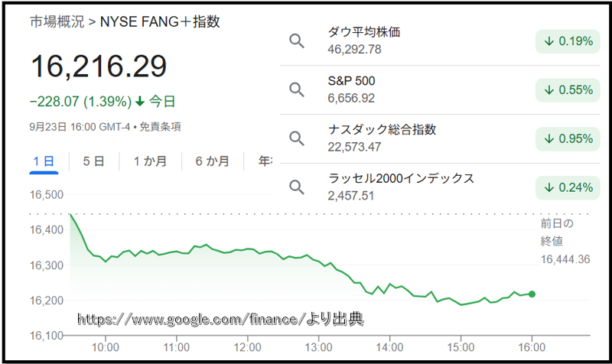Open the ラッセル2000インデックス index entry
612x364 pixels.
[x=401, y=178]
